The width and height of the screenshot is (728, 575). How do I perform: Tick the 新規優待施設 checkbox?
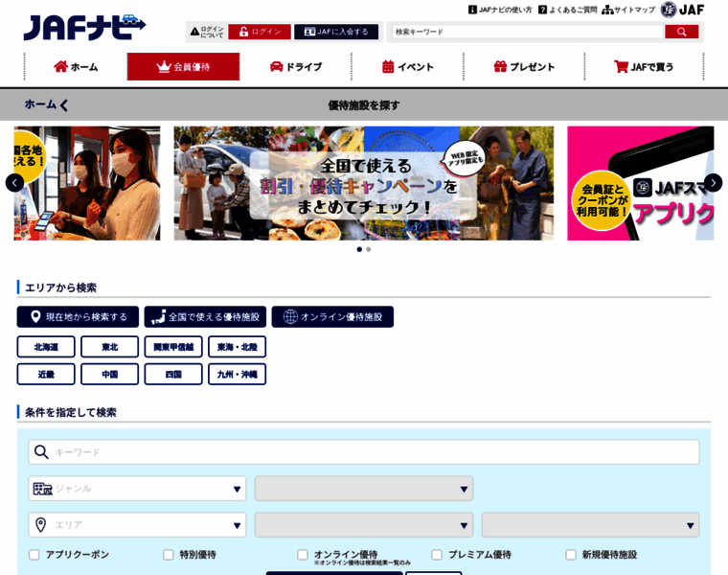pyautogui.click(x=571, y=555)
